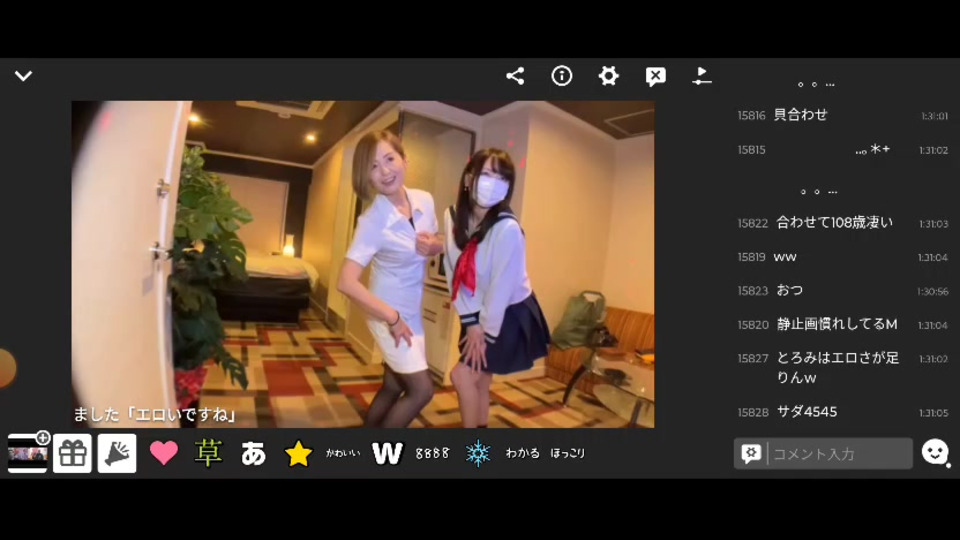Open settings gear icon

(x=608, y=76)
